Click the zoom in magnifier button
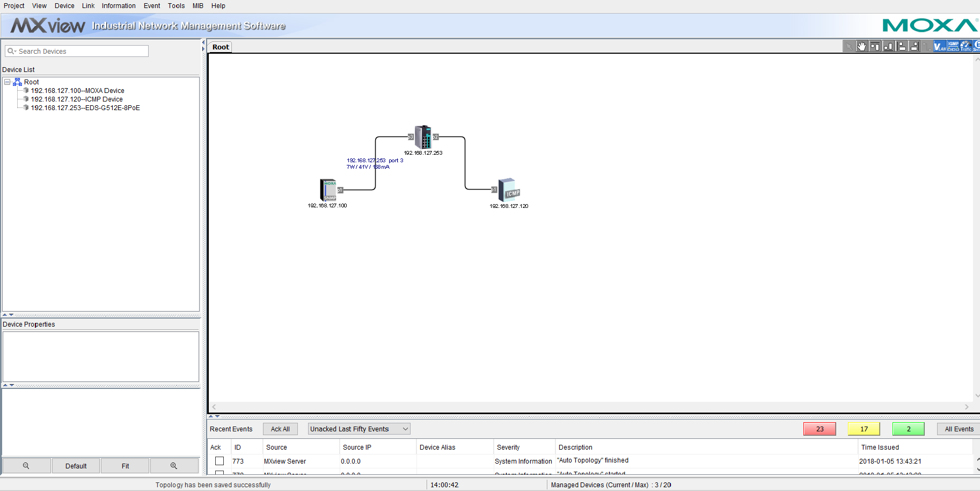The image size is (980, 491). 174,466
